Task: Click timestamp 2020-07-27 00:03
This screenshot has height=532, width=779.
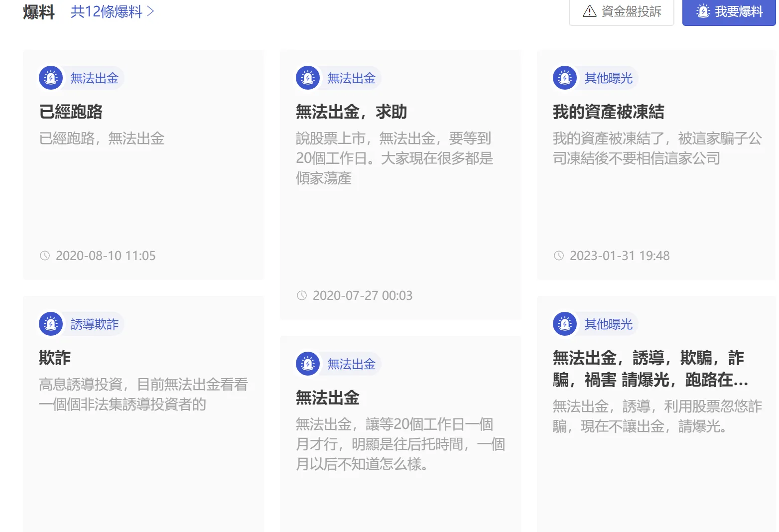Action: pyautogui.click(x=363, y=295)
